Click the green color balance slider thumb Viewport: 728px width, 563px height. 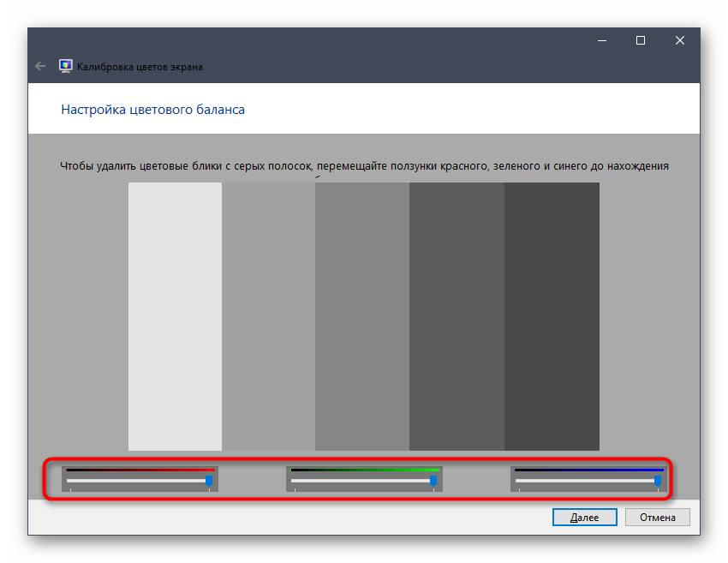[x=433, y=482]
